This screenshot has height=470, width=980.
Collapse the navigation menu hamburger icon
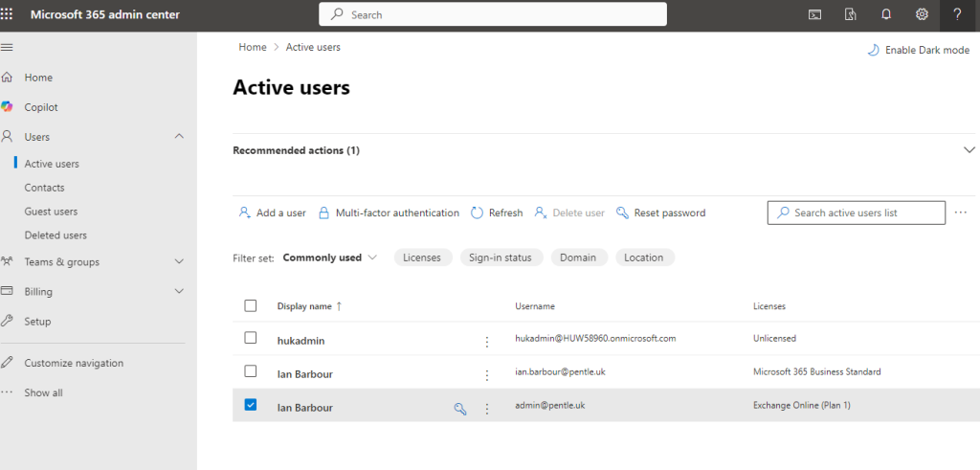(x=7, y=48)
